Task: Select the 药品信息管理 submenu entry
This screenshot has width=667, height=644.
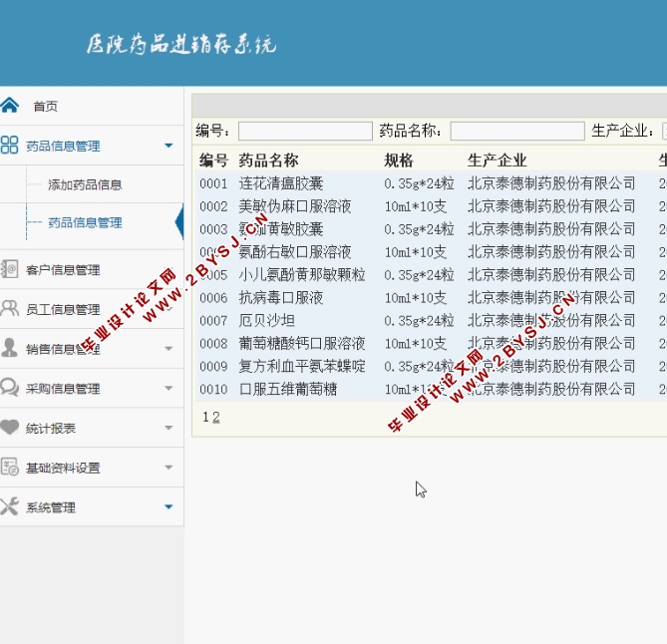Action: [x=85, y=222]
